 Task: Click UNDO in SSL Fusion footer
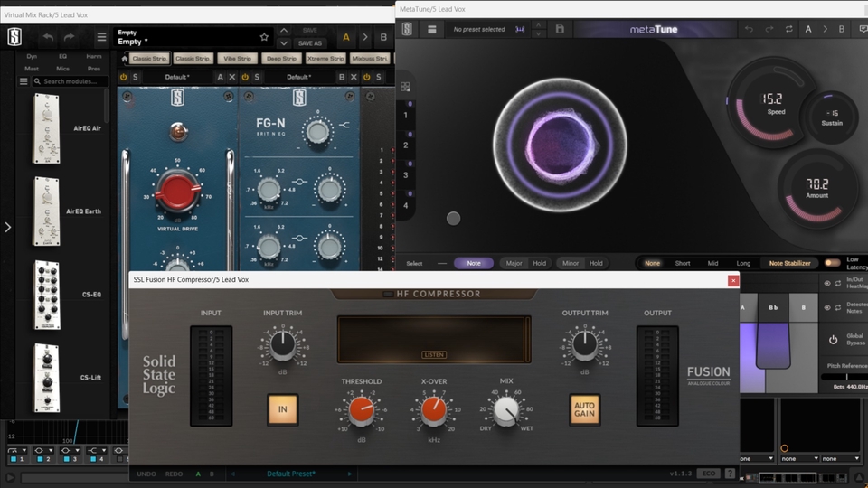pyautogui.click(x=146, y=474)
